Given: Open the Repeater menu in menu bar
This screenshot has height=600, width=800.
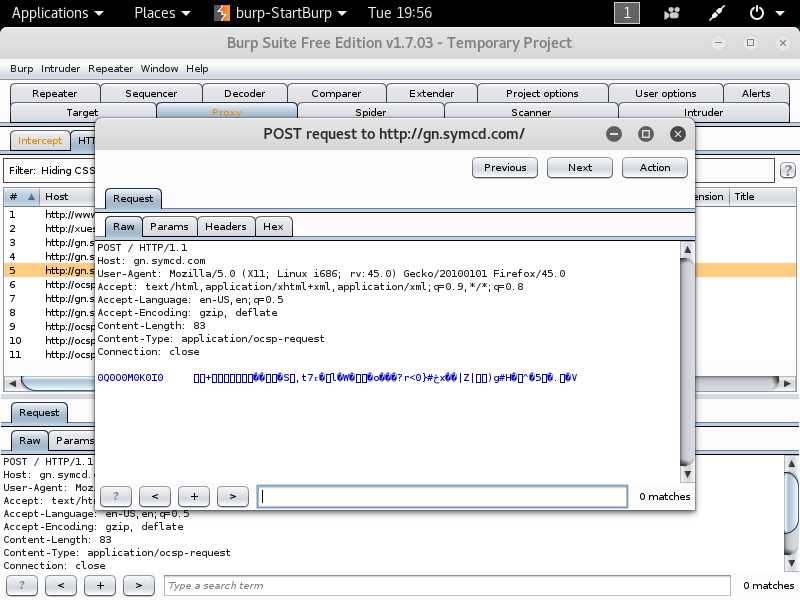Looking at the screenshot, I should coord(110,68).
